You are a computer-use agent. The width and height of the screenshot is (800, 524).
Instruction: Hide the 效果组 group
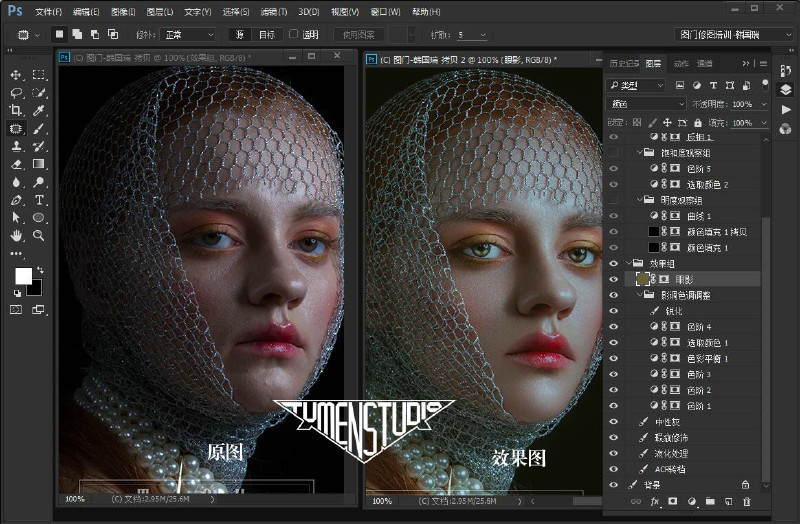[614, 263]
